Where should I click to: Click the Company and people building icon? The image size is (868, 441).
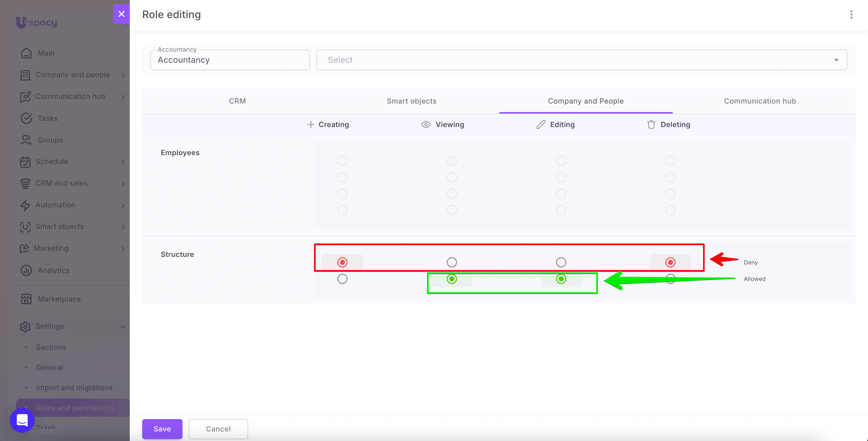[25, 75]
